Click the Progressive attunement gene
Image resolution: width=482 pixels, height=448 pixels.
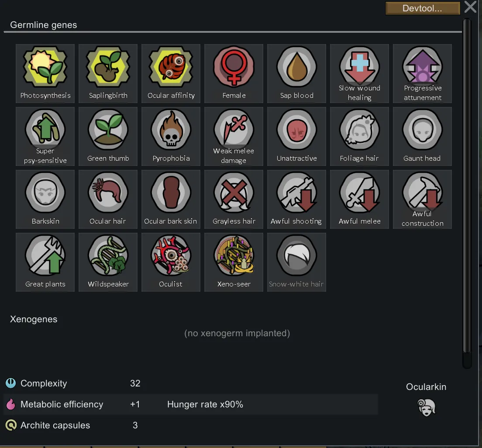click(422, 73)
